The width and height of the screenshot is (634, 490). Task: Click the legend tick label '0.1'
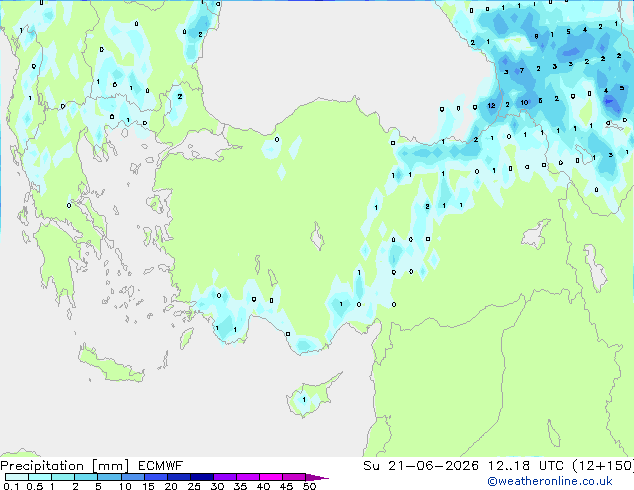tap(11, 486)
